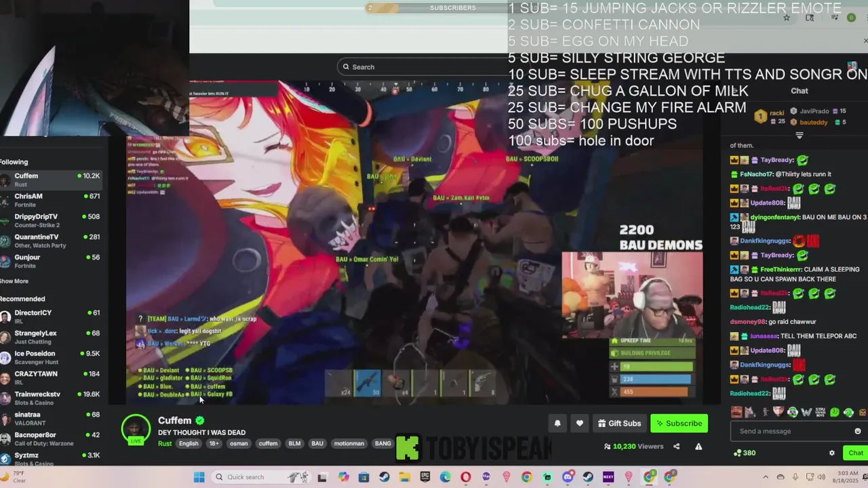Image resolution: width=868 pixels, height=488 pixels.
Task: Click the heart follow icon
Action: click(579, 423)
